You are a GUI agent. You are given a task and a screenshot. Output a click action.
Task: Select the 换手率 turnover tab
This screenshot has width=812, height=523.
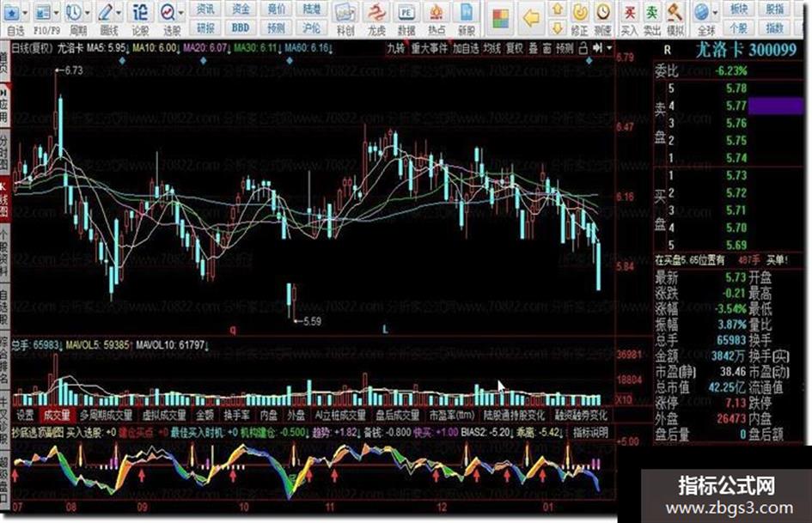point(236,415)
